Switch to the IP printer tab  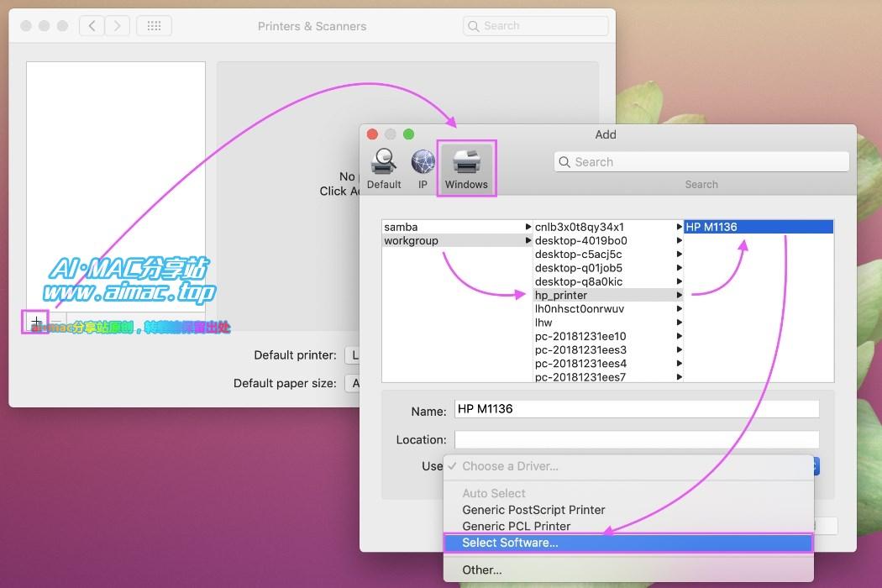tap(423, 168)
